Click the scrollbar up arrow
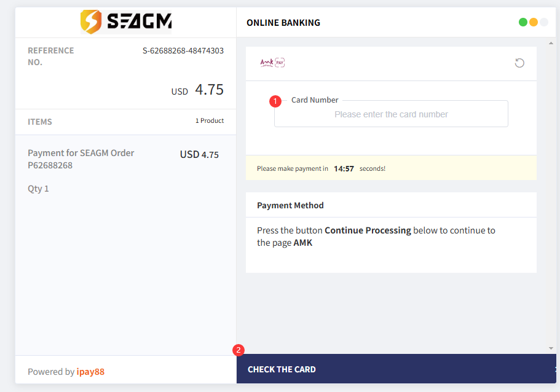The width and height of the screenshot is (560, 392). tap(551, 43)
